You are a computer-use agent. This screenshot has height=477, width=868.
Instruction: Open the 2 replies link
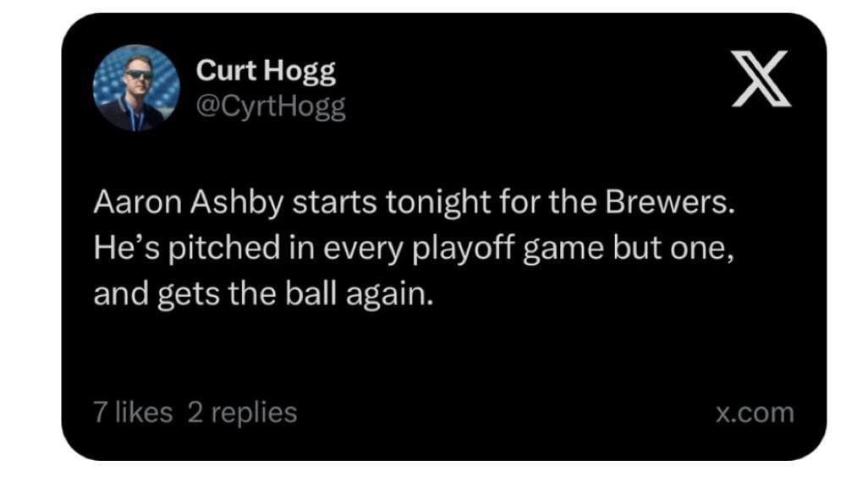point(242,413)
